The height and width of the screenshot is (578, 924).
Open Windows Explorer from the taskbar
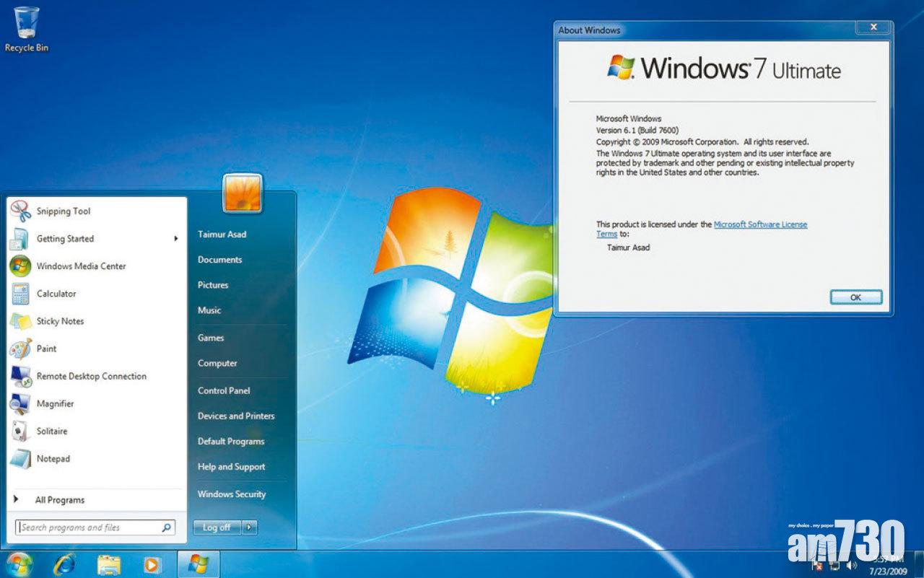pyautogui.click(x=109, y=565)
